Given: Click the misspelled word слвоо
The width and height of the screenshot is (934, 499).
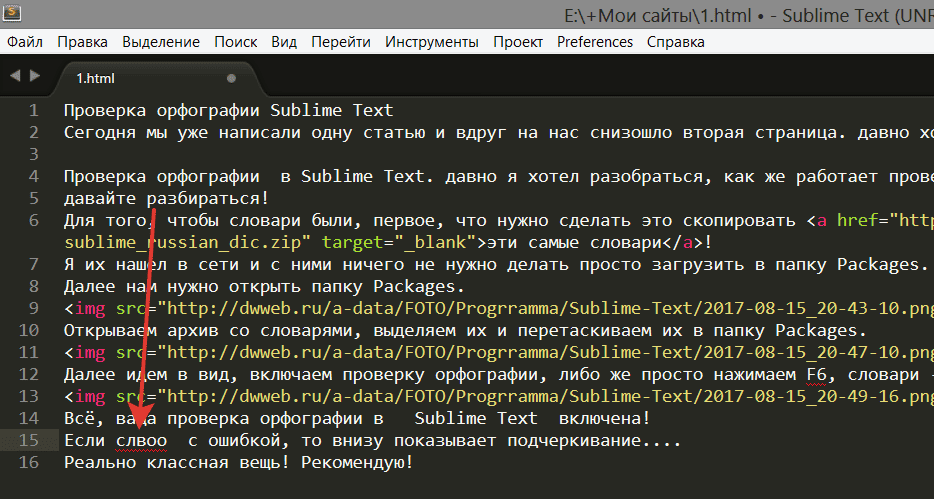Looking at the screenshot, I should pyautogui.click(x=141, y=440).
